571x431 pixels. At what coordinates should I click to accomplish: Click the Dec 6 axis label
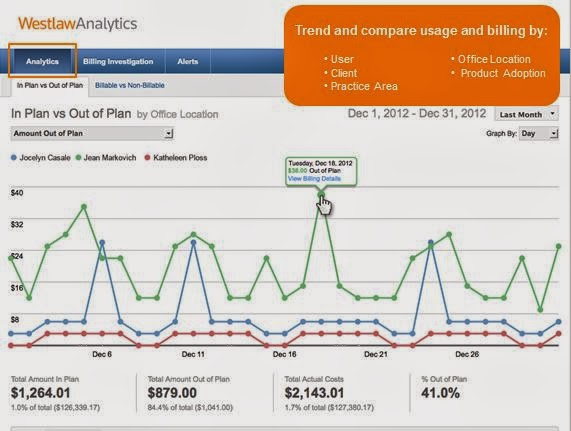pos(102,354)
